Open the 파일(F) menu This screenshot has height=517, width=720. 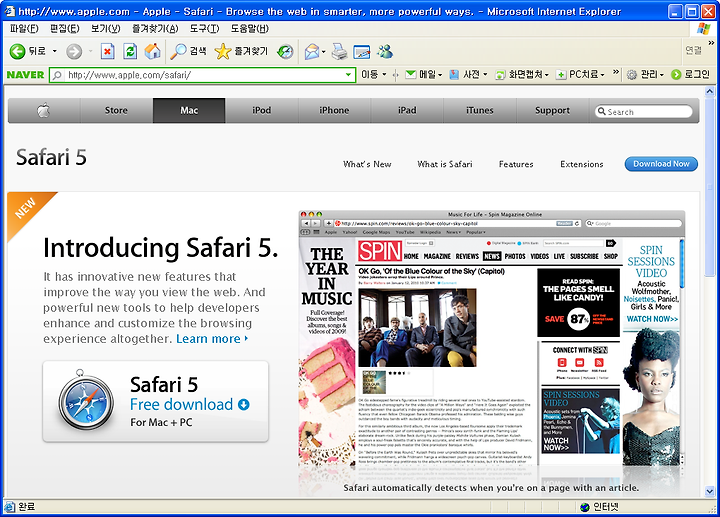tap(24, 28)
